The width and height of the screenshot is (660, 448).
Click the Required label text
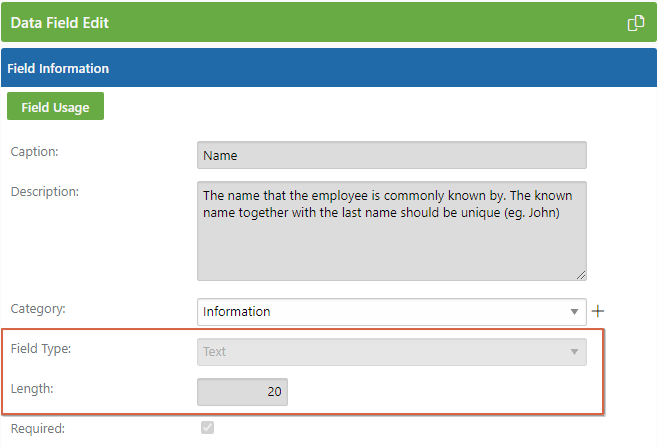pyautogui.click(x=38, y=429)
